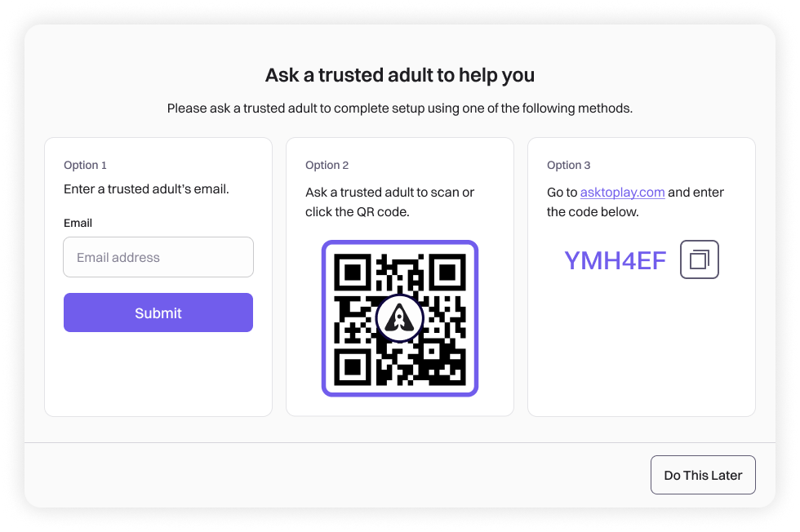Screen dimensions: 800x532
Task: Click the rocket logo inside the QR code
Action: tap(399, 318)
